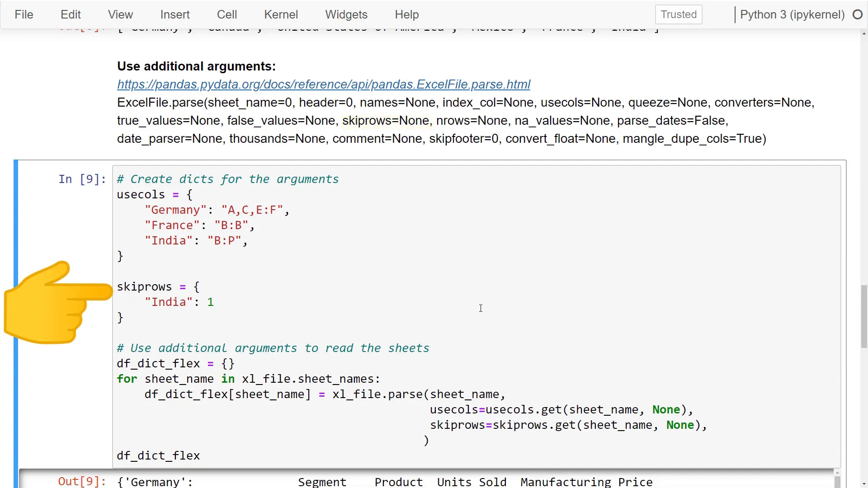Viewport: 868px width, 488px height.
Task: Open the File menu
Action: click(24, 14)
